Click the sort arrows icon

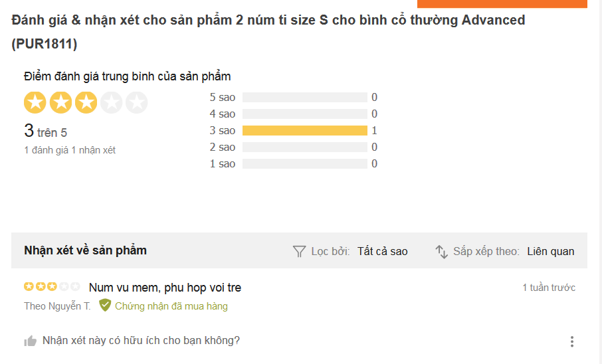(x=442, y=251)
